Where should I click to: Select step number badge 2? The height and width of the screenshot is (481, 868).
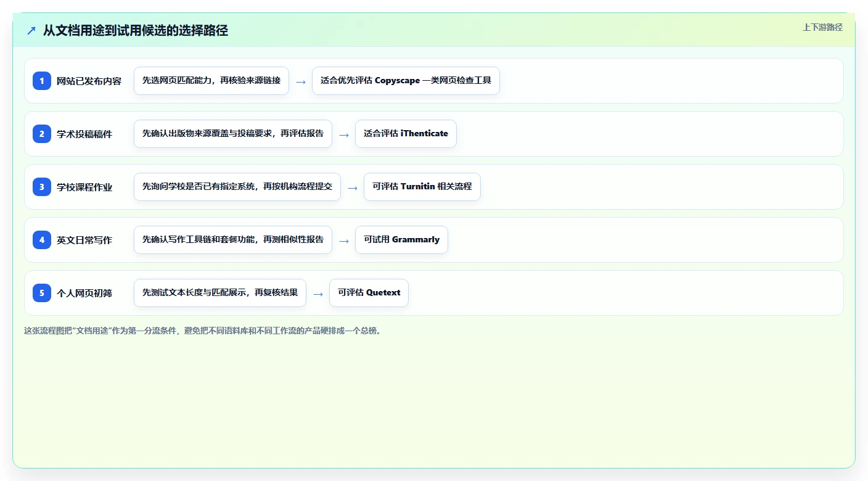pyautogui.click(x=42, y=134)
